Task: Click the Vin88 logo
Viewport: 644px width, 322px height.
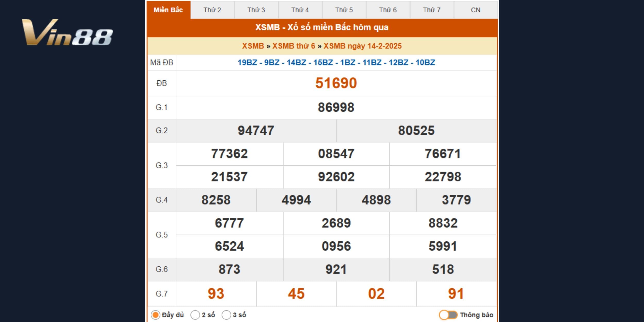Action: 67,33
